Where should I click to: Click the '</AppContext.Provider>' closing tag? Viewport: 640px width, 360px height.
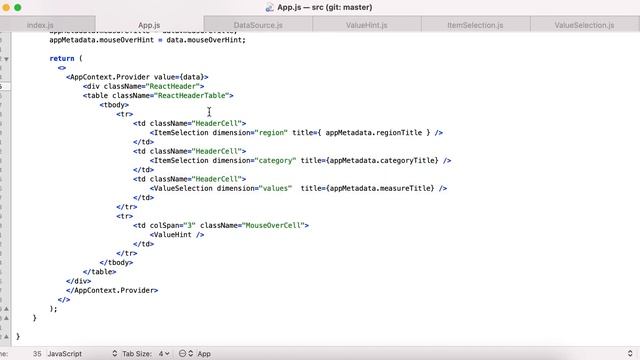[112, 290]
